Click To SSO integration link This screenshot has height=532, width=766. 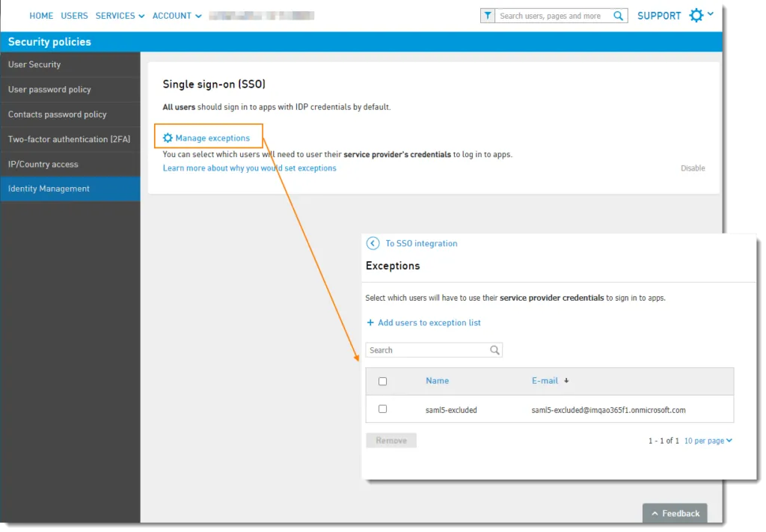[421, 243]
